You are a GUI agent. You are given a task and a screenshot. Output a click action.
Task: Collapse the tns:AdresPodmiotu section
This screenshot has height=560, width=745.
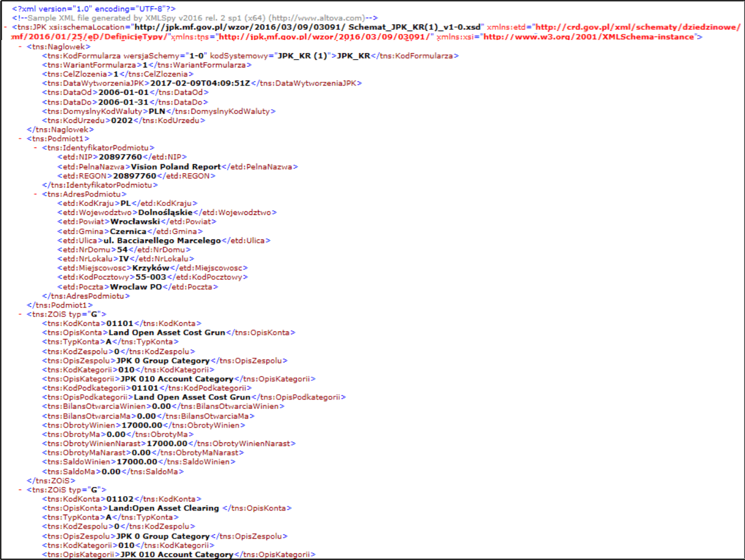[34, 194]
